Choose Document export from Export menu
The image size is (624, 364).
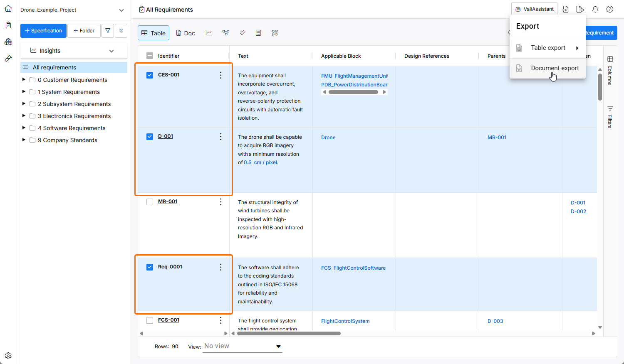(x=555, y=68)
